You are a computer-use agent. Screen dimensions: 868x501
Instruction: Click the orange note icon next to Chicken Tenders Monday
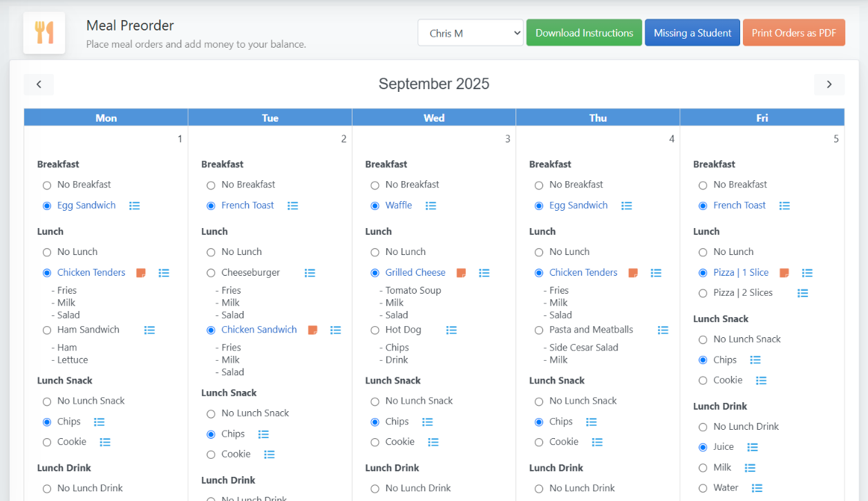[140, 272]
